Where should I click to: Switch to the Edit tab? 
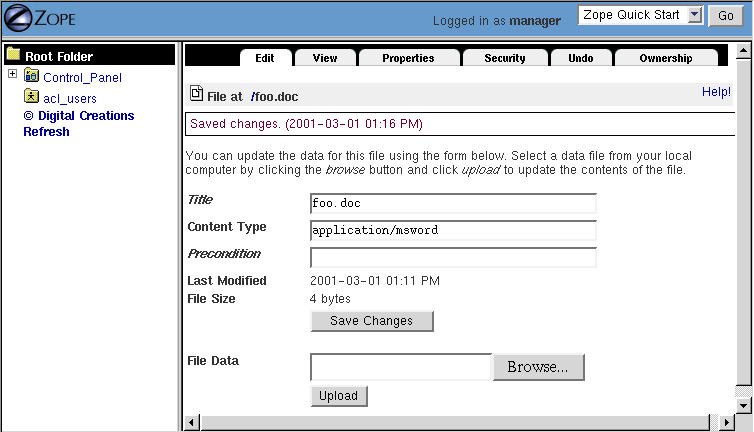pos(264,58)
